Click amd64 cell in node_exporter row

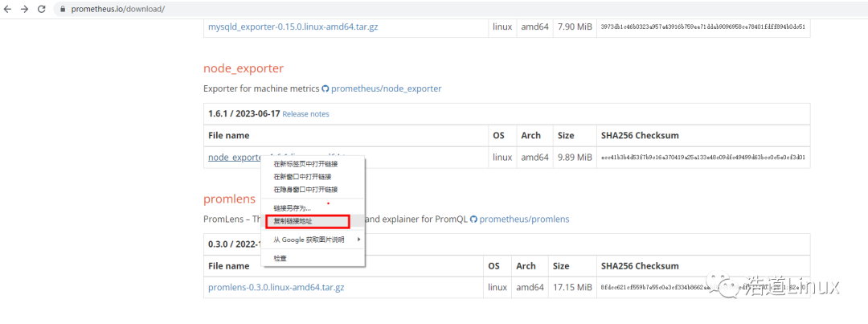[534, 158]
